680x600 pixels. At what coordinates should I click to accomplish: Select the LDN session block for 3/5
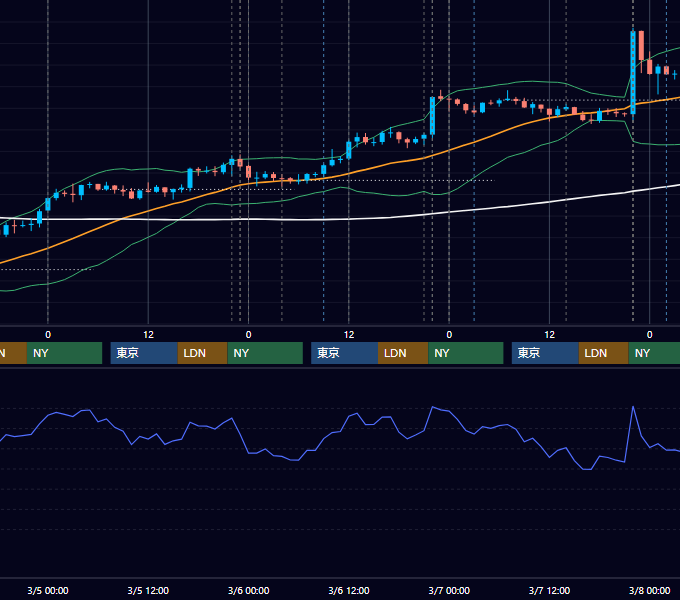click(x=203, y=353)
